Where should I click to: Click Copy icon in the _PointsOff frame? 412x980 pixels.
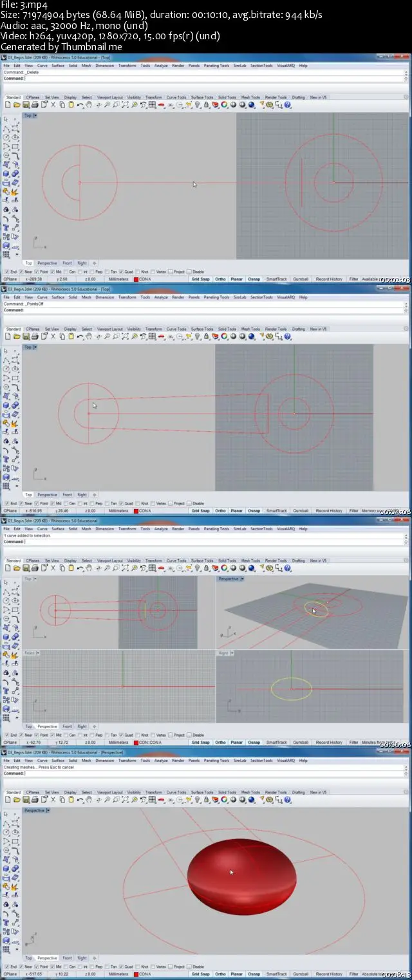(62, 336)
